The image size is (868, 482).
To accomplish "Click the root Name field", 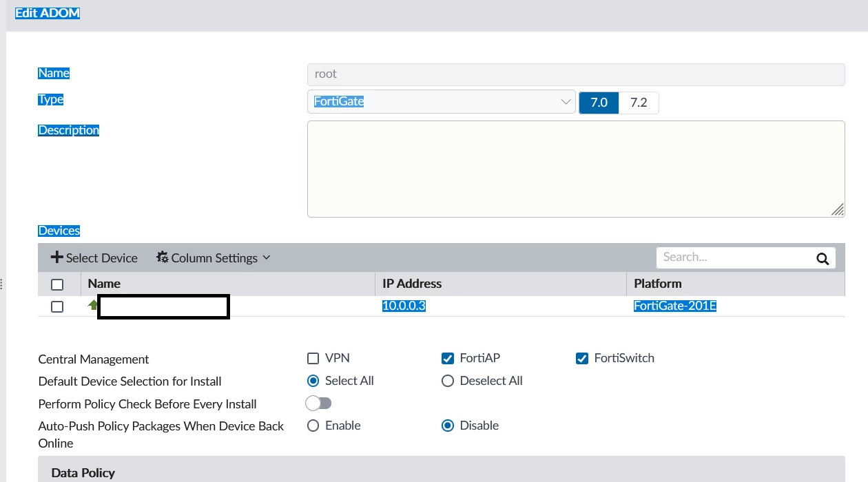I will 576,74.
